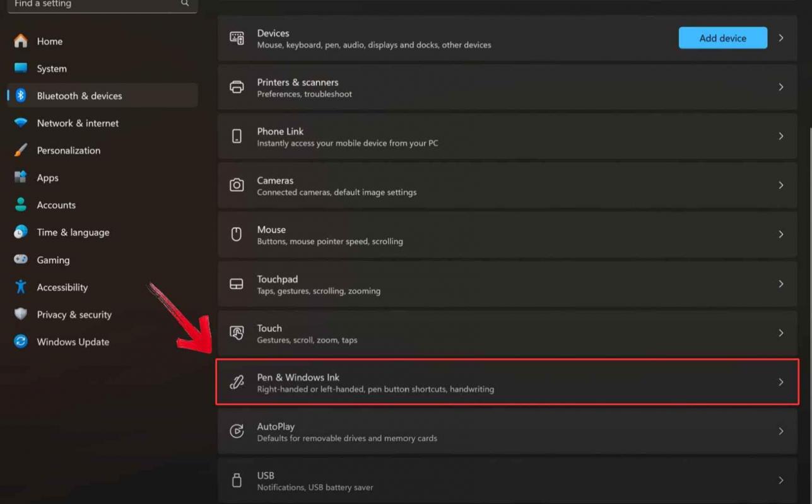Click the Touchpad row icon

pos(237,284)
